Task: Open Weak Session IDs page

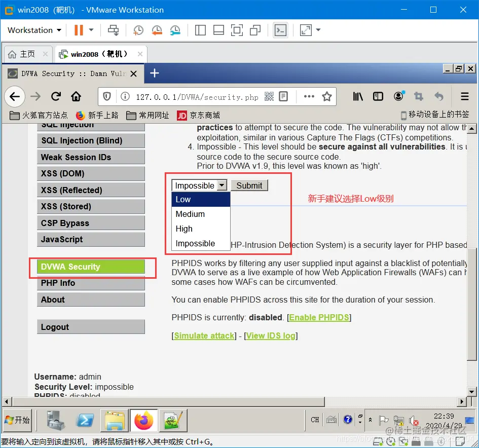Action: 91,157
